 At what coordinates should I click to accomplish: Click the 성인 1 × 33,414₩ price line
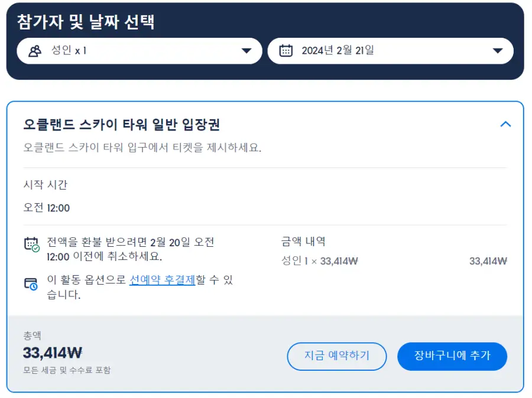coord(320,261)
